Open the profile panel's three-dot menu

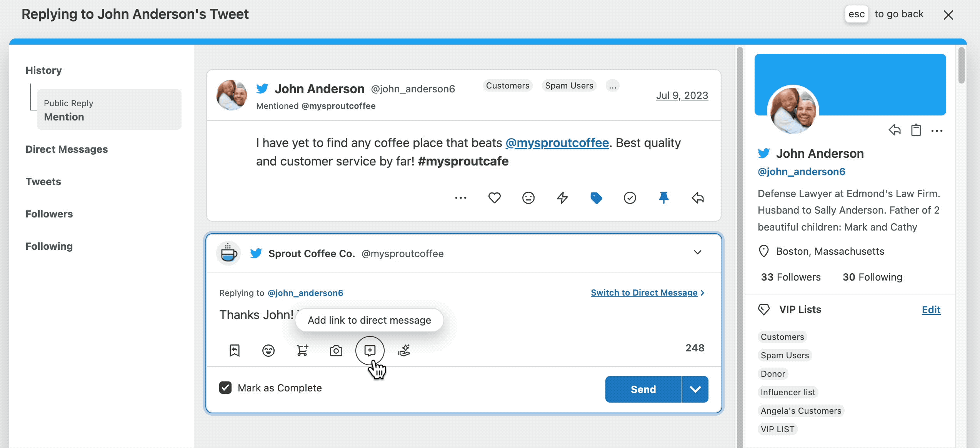(937, 131)
